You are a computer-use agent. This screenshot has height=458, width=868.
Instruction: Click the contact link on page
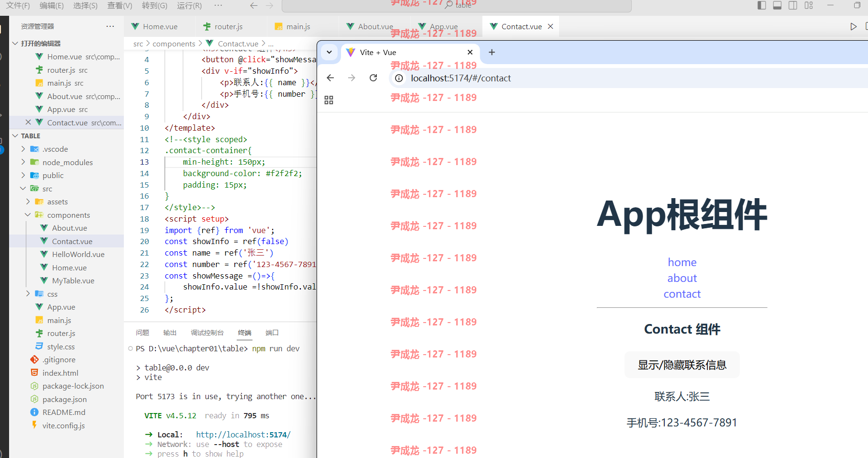point(682,294)
